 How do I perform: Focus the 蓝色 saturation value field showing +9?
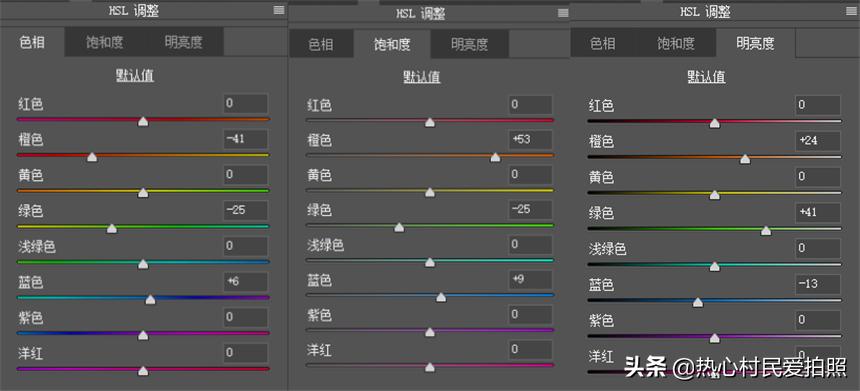(x=530, y=280)
